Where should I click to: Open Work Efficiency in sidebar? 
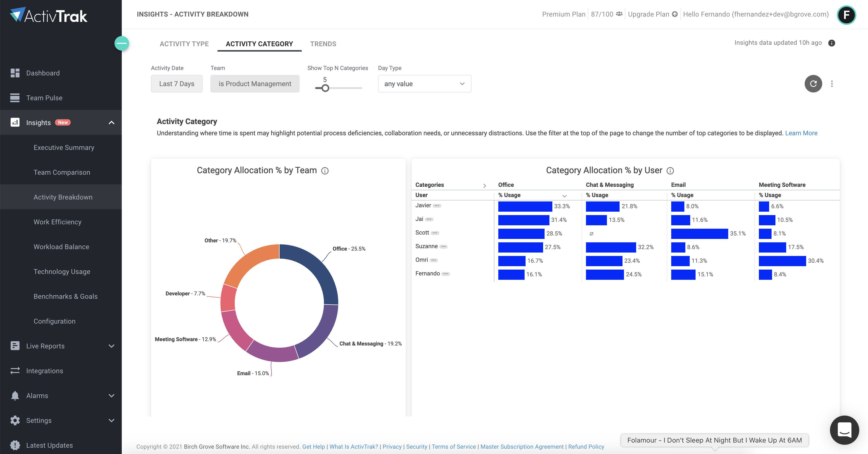click(x=57, y=222)
